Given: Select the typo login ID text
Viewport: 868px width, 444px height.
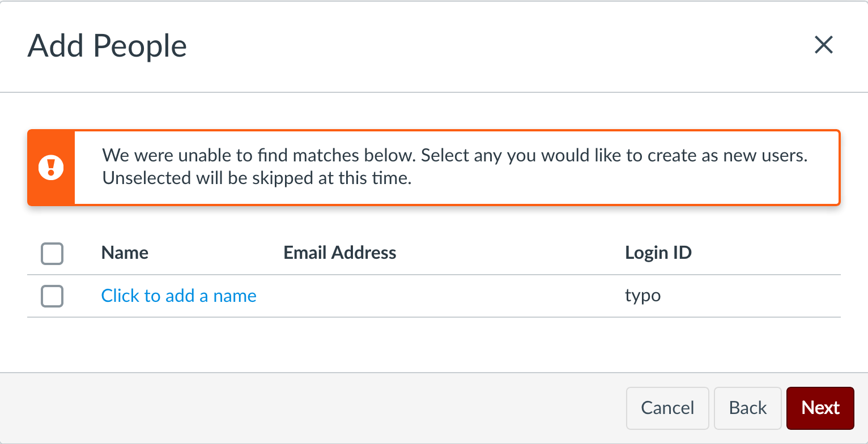Looking at the screenshot, I should 643,296.
